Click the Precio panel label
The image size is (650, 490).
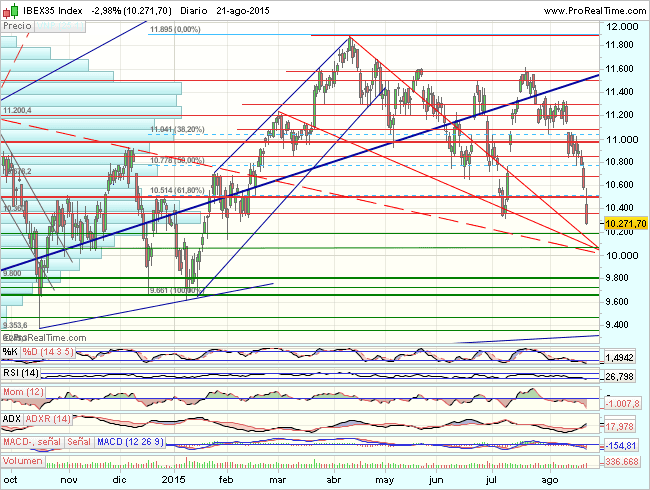(x=17, y=26)
